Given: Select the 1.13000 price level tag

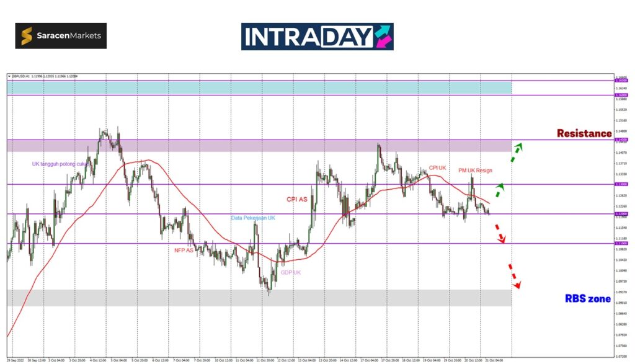Looking at the screenshot, I should click(619, 184).
